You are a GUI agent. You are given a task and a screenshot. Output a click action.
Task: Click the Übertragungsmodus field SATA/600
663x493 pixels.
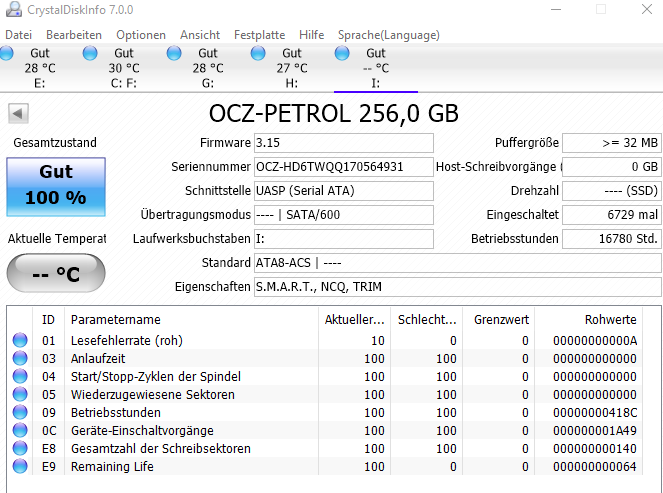[x=344, y=215]
